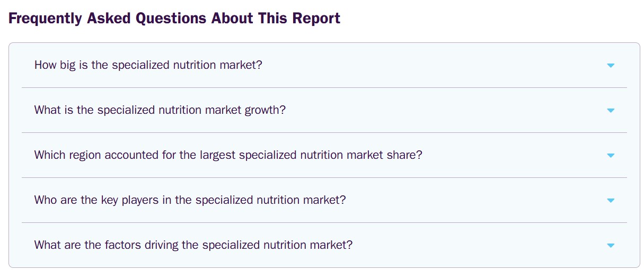Click the caret beside the driving factors question
Image resolution: width=644 pixels, height=270 pixels.
611,246
